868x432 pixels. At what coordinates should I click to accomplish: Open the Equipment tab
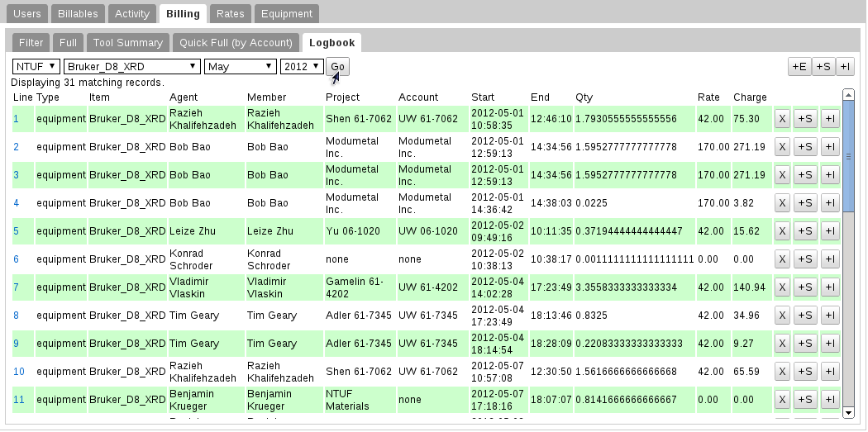[287, 14]
